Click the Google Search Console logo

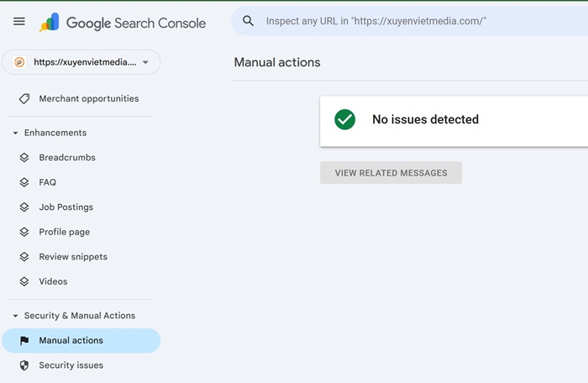(x=123, y=23)
